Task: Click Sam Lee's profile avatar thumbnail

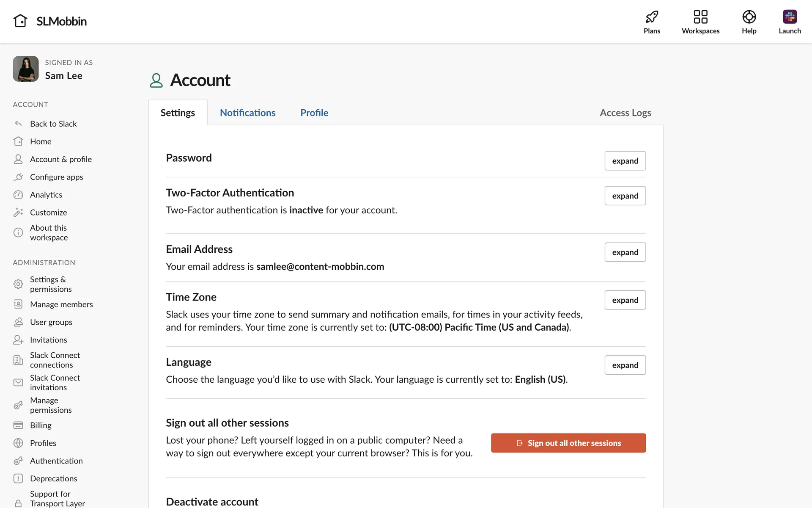Action: coord(26,69)
